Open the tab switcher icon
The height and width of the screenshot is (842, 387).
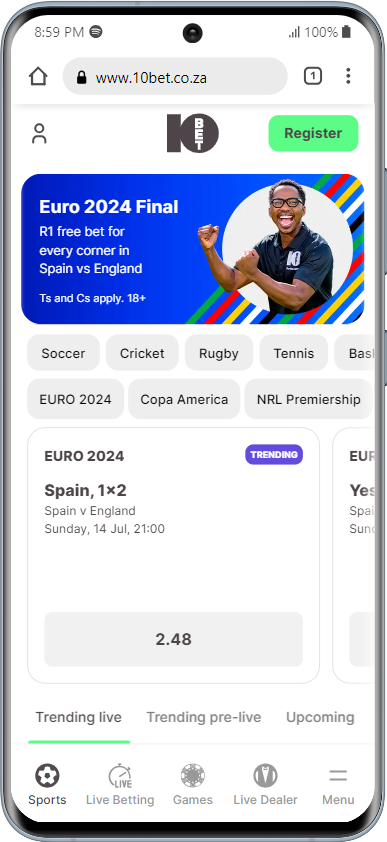tap(312, 76)
